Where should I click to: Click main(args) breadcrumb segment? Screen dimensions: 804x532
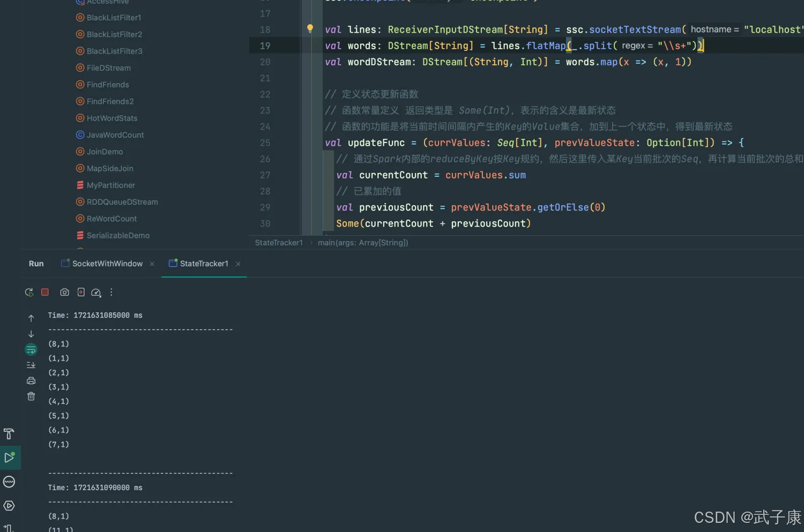(363, 243)
